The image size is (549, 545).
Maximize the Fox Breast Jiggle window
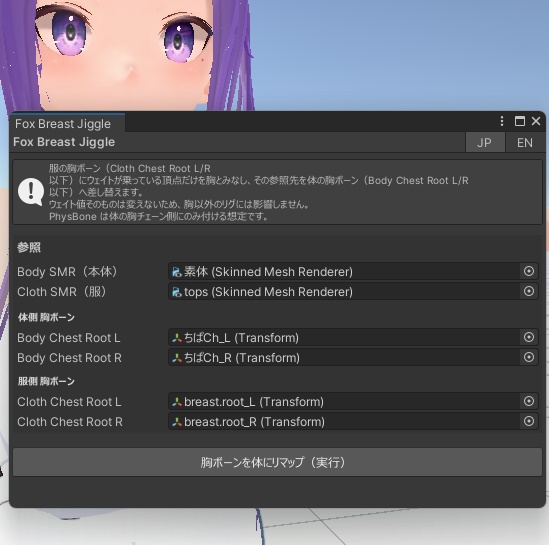pyautogui.click(x=520, y=121)
